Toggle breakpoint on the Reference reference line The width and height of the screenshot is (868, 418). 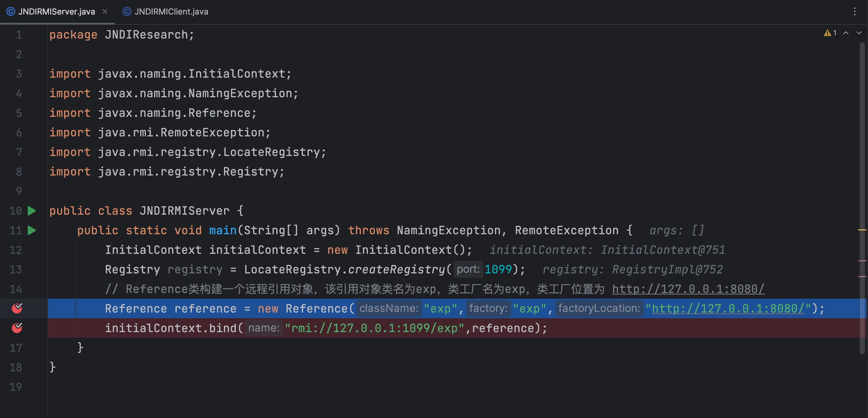point(17,308)
